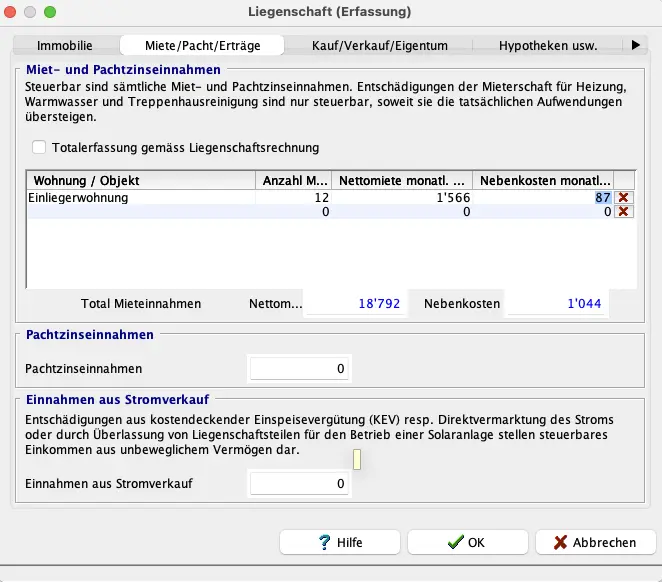Screen dimensions: 662x582
Task: Switch to the Immobilie tab
Action: click(65, 45)
